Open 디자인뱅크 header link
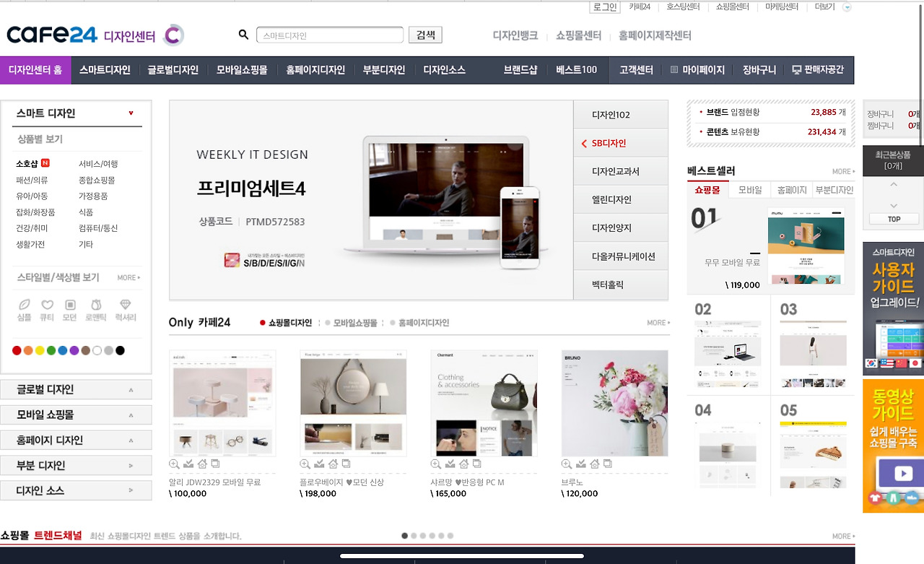The image size is (924, 564). click(x=515, y=35)
